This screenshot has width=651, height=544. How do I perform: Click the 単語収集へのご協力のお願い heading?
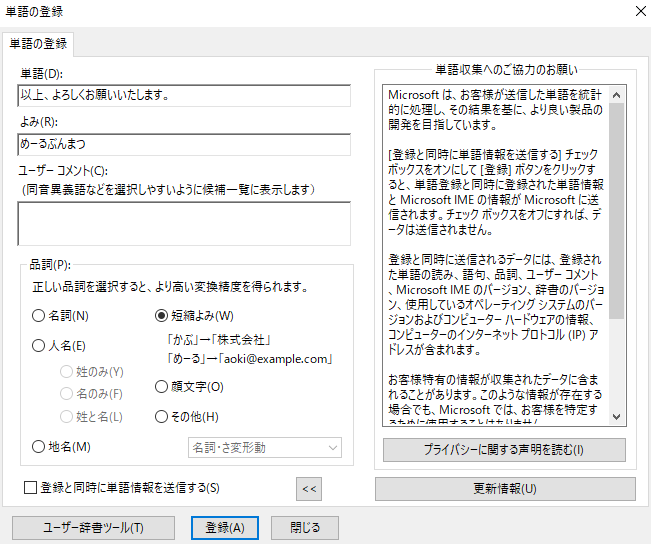pyautogui.click(x=506, y=70)
